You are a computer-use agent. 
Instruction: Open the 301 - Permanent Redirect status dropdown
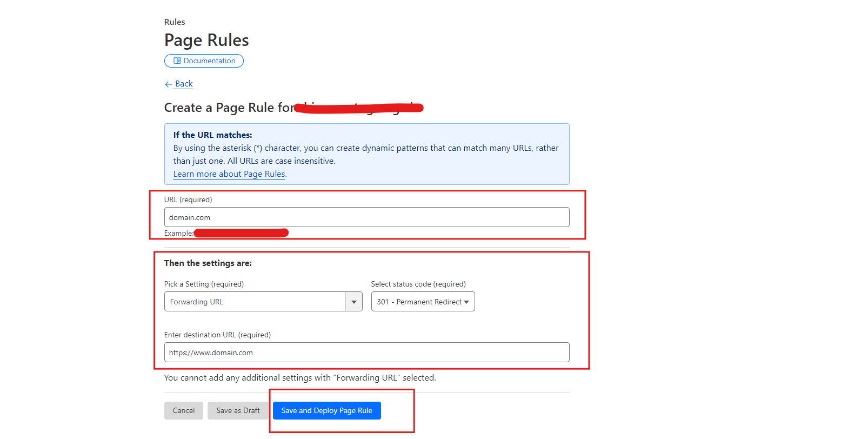pyautogui.click(x=423, y=302)
